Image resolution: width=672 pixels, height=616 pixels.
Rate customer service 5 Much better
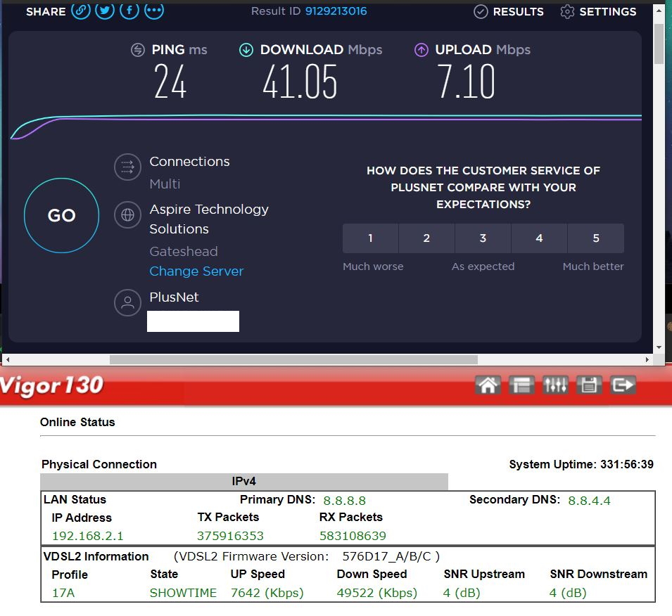pos(596,238)
